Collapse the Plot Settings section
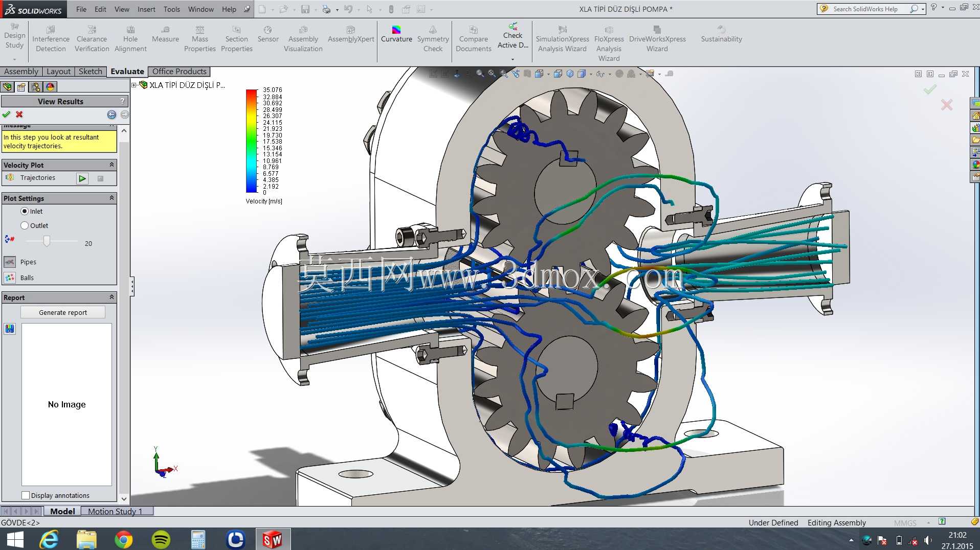This screenshot has width=980, height=550. click(x=112, y=198)
